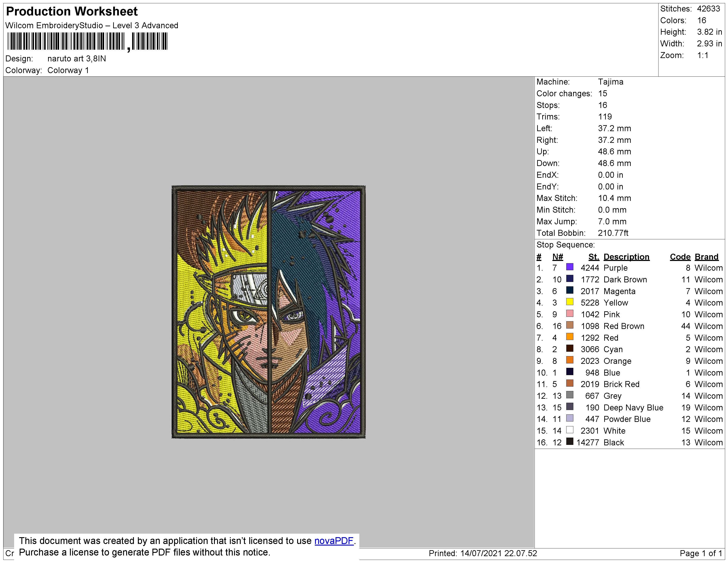Click the Production Worksheet title
The height and width of the screenshot is (563, 728).
click(72, 11)
